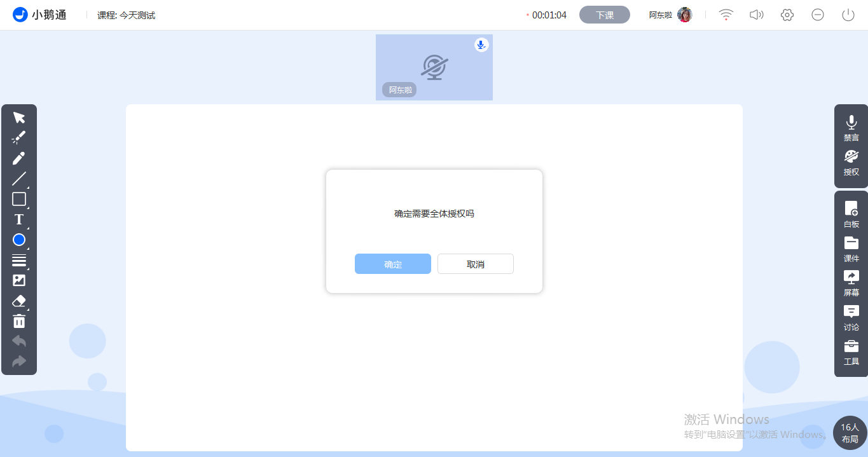Click the course title 今天测试
The image size is (868, 457).
point(137,15)
